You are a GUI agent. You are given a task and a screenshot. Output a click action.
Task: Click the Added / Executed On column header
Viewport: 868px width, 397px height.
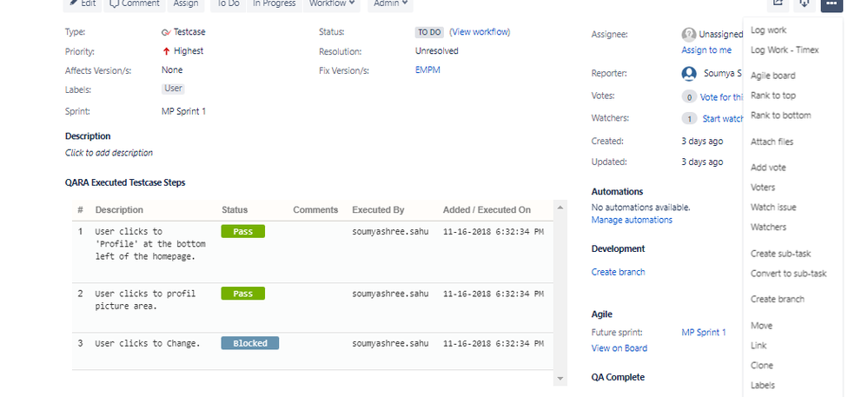pos(487,210)
